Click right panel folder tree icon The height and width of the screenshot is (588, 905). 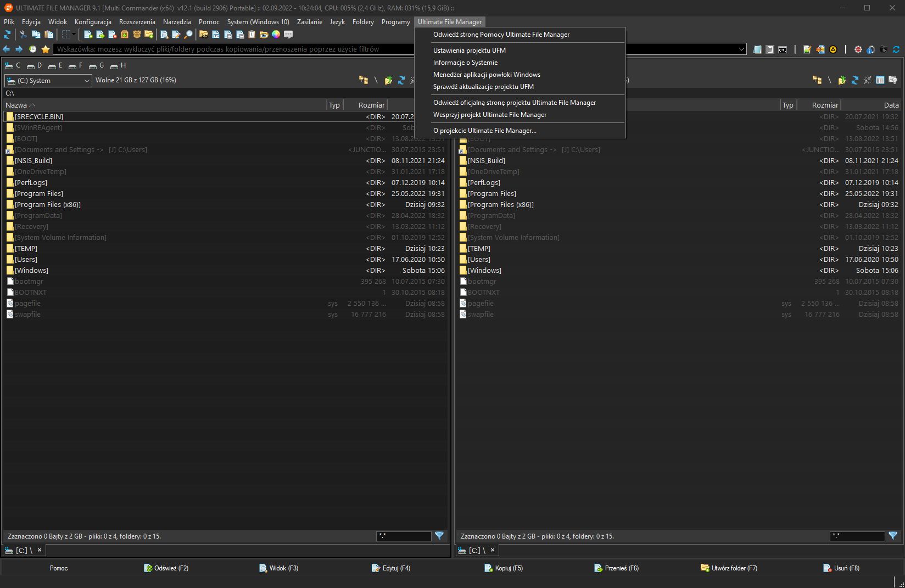click(817, 80)
